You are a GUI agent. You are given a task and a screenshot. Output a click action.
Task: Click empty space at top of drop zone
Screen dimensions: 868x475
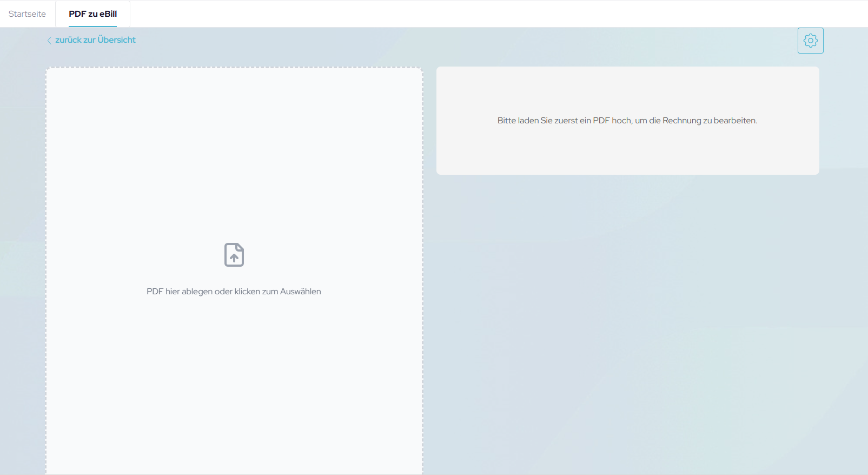[x=234, y=97]
